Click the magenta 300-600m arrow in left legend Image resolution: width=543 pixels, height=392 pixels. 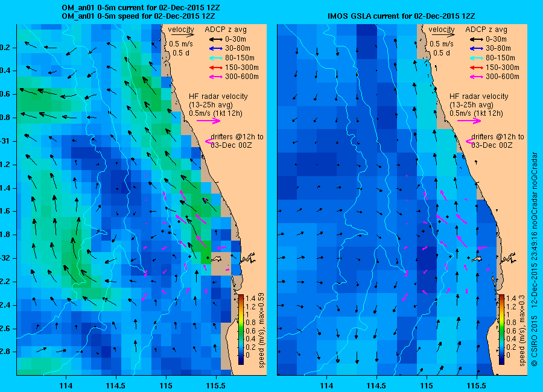pos(216,77)
